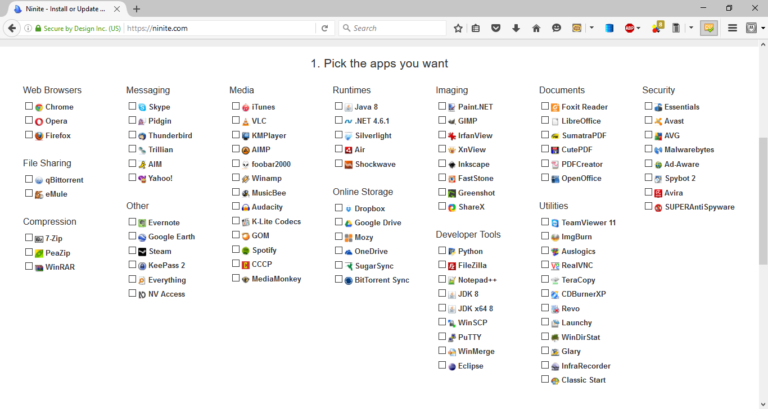Click the Opera logo icon
Screen dimensions: 768x409
click(39, 121)
